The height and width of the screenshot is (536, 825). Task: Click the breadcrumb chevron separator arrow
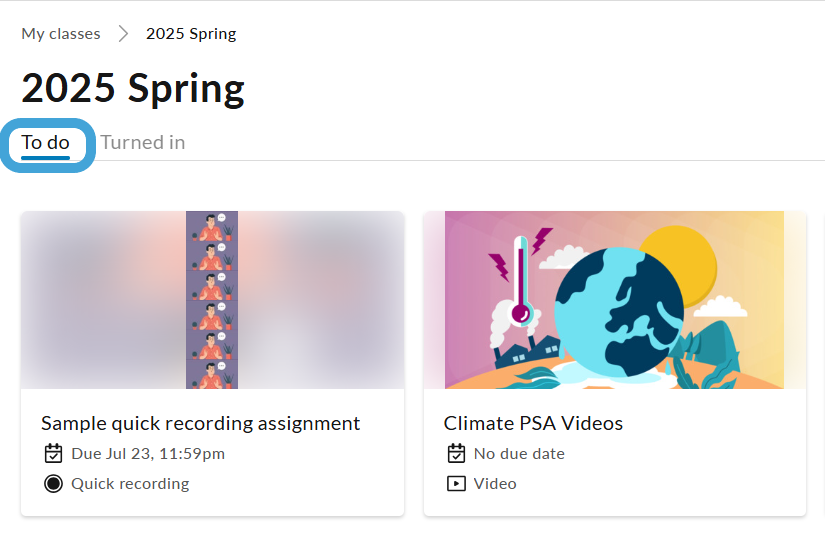[123, 34]
